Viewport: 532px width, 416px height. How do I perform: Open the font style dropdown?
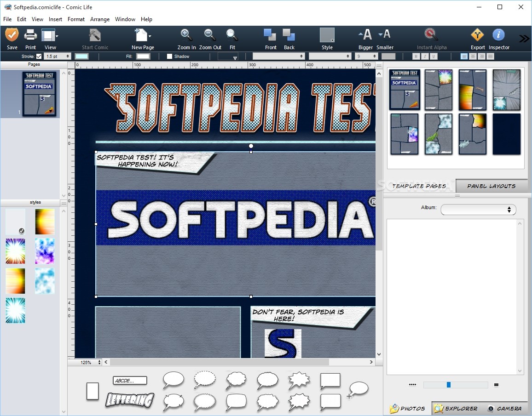point(330,56)
